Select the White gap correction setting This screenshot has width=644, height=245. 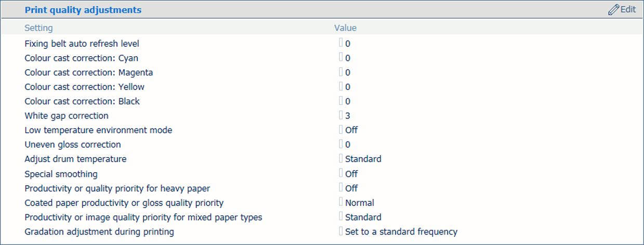[x=67, y=116]
